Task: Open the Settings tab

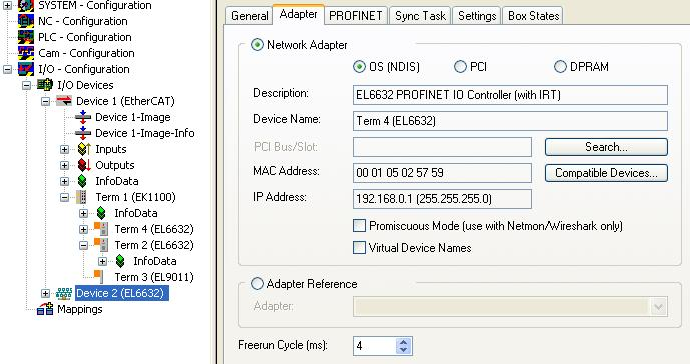Action: [x=477, y=16]
